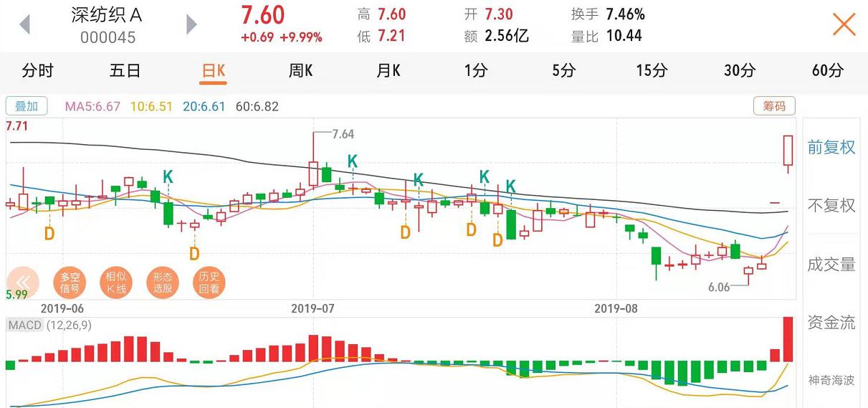868x408 pixels.
Task: Switch to 5分 five-minute chart
Action: pos(564,70)
